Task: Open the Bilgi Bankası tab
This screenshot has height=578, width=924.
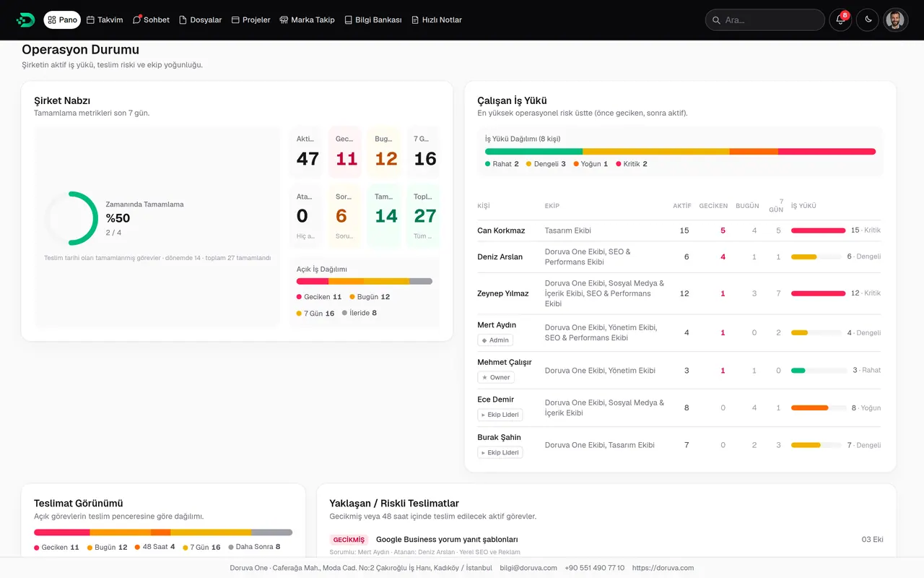Action: click(x=373, y=20)
